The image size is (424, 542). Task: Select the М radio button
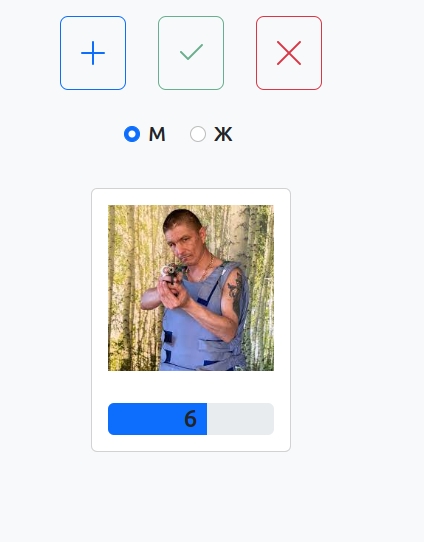tap(132, 134)
